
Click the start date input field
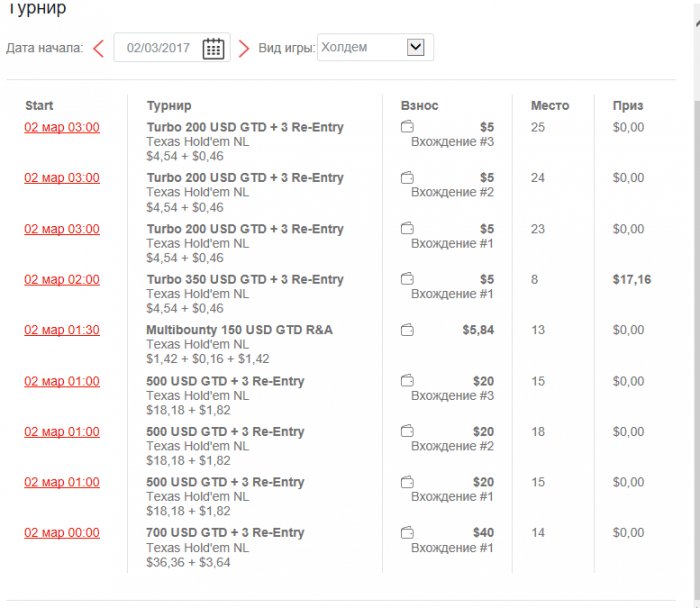(160, 48)
